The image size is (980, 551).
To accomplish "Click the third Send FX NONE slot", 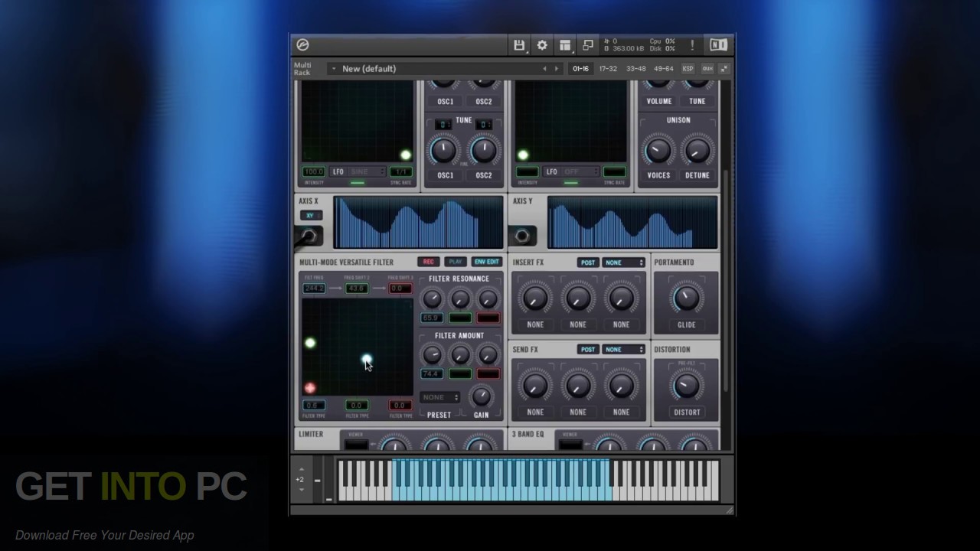I will point(621,412).
